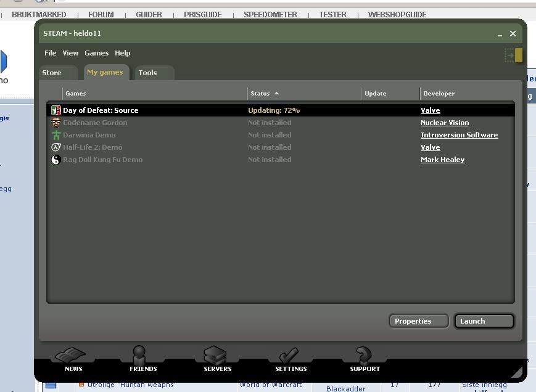Sort by the Update column header
Viewport: 536px width, 392px height.
[390, 93]
